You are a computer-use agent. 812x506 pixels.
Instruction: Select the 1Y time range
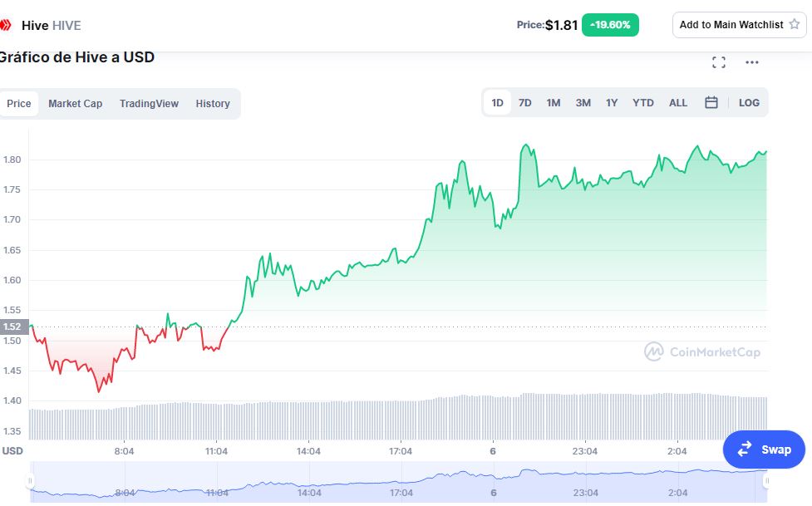tap(612, 102)
